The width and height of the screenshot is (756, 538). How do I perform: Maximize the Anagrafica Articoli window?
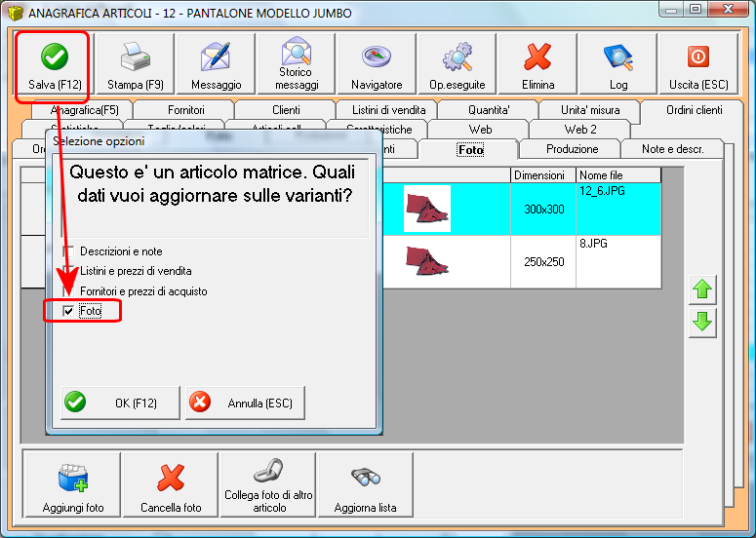696,9
